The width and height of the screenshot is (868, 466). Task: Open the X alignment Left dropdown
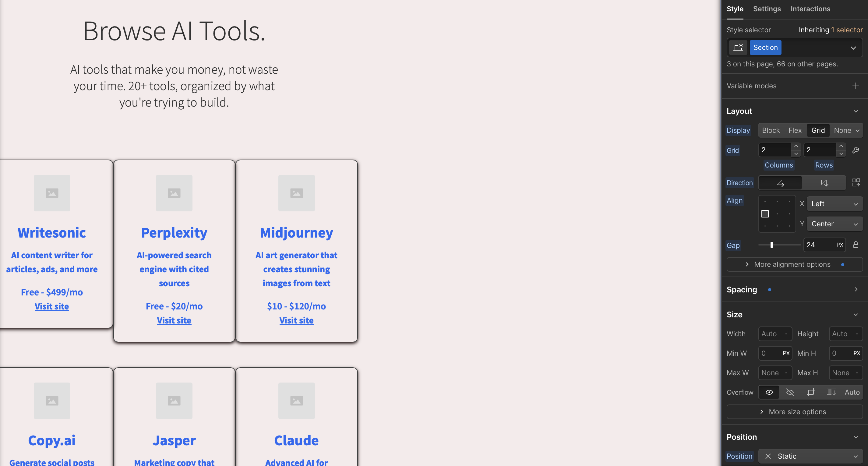[x=834, y=204]
